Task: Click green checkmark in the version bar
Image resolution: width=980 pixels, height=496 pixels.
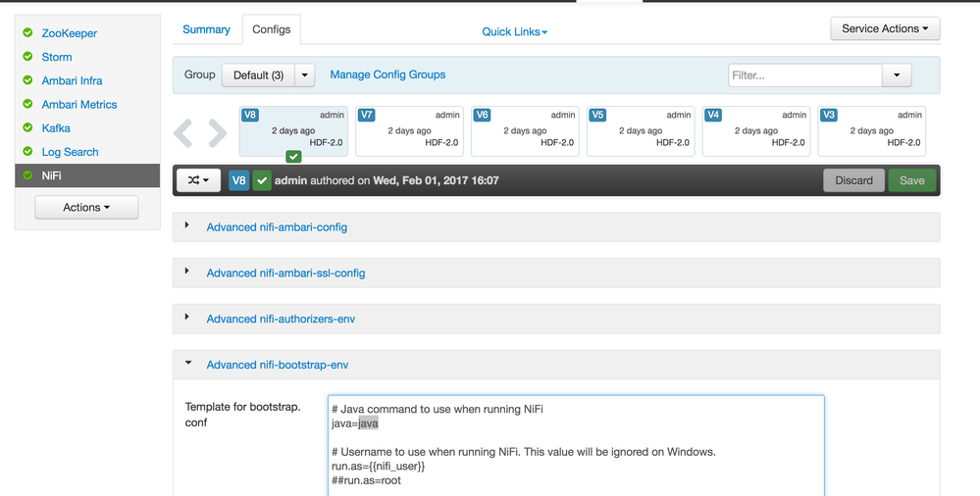Action: [262, 180]
